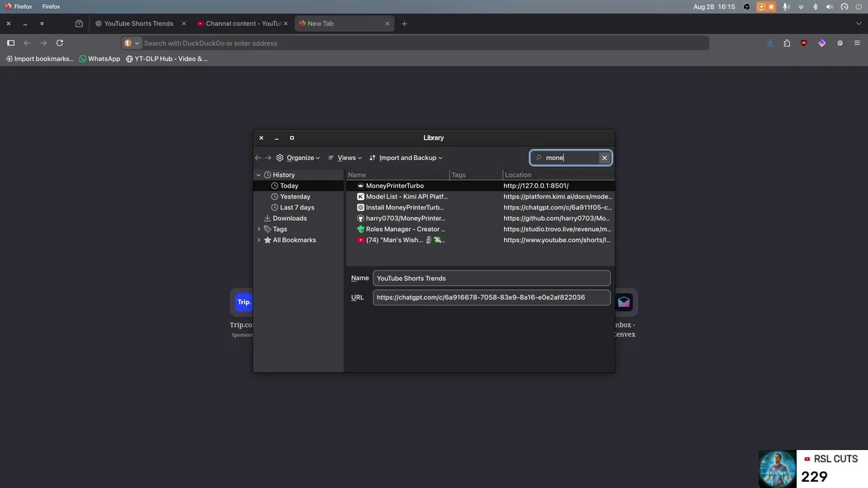868x488 pixels.
Task: Open the WhatsApp bookmark
Action: [100, 59]
